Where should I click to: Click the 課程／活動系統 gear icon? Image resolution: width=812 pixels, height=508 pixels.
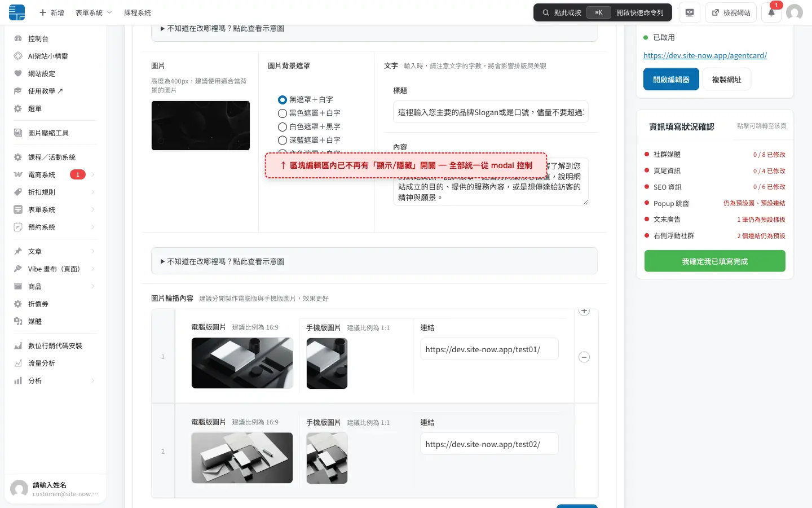point(18,157)
